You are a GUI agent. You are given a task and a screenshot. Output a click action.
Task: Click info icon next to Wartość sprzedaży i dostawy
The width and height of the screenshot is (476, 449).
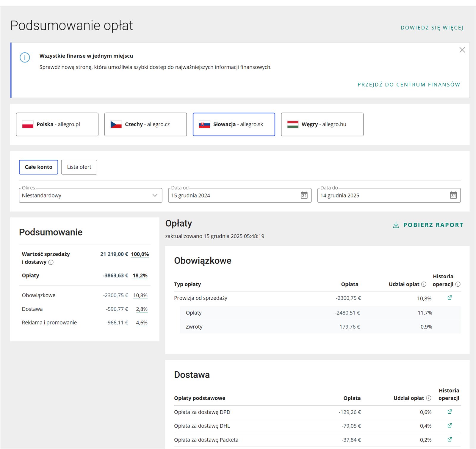click(51, 262)
